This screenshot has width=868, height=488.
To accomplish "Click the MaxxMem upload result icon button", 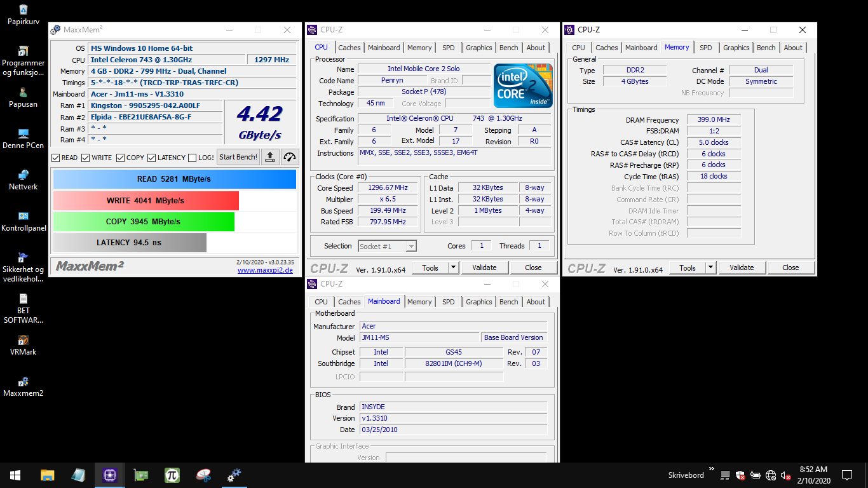I will 270,157.
